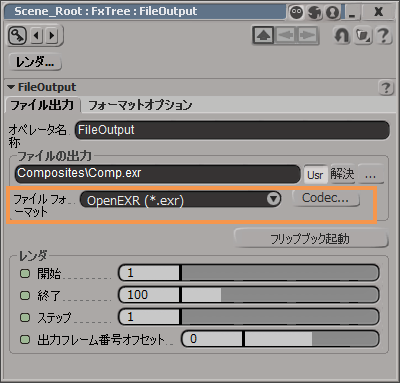Open help with the toolbar question mark
400x383 pixels.
(x=383, y=35)
